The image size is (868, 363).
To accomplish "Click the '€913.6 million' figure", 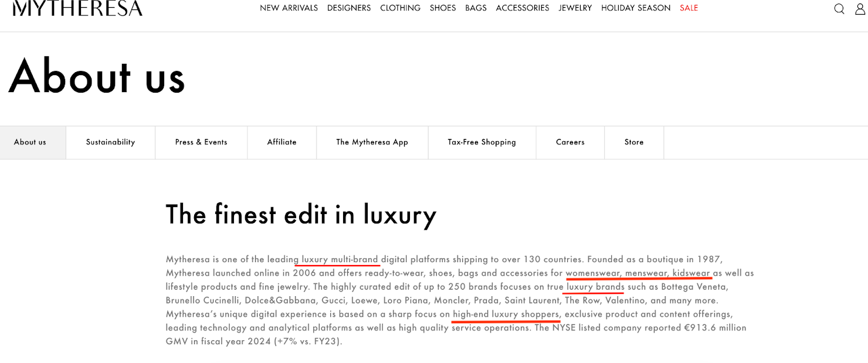I will (x=716, y=328).
